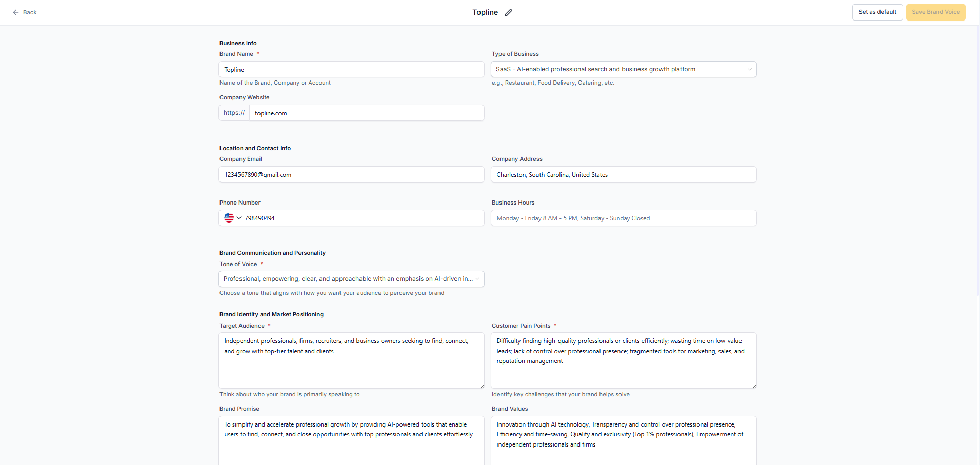
Task: Focus the Brand Name input field
Action: tap(351, 69)
